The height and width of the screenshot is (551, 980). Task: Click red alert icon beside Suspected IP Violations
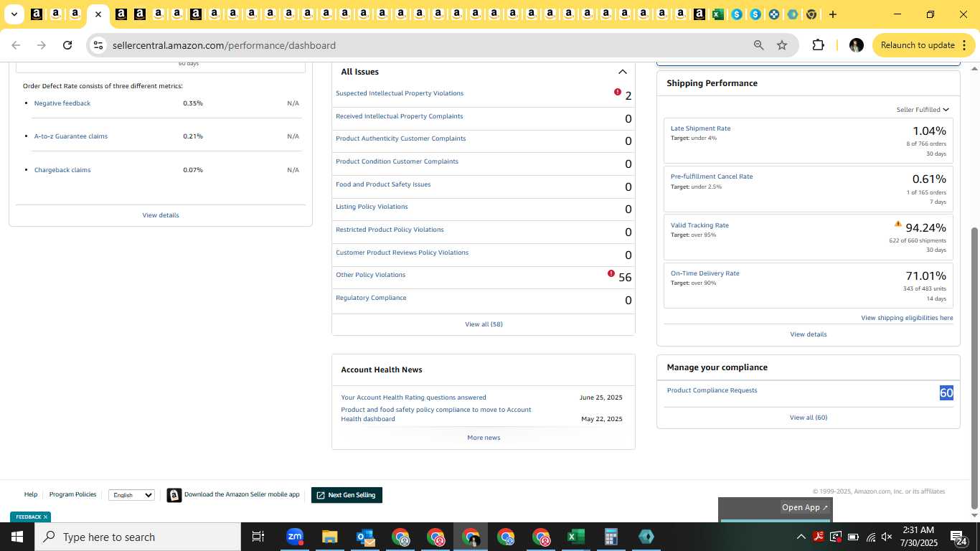point(618,92)
